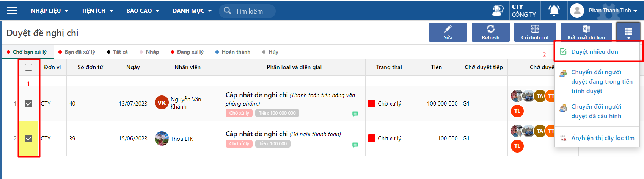Open Cố định cột column settings
Image resolution: width=644 pixels, height=179 pixels.
(535, 32)
